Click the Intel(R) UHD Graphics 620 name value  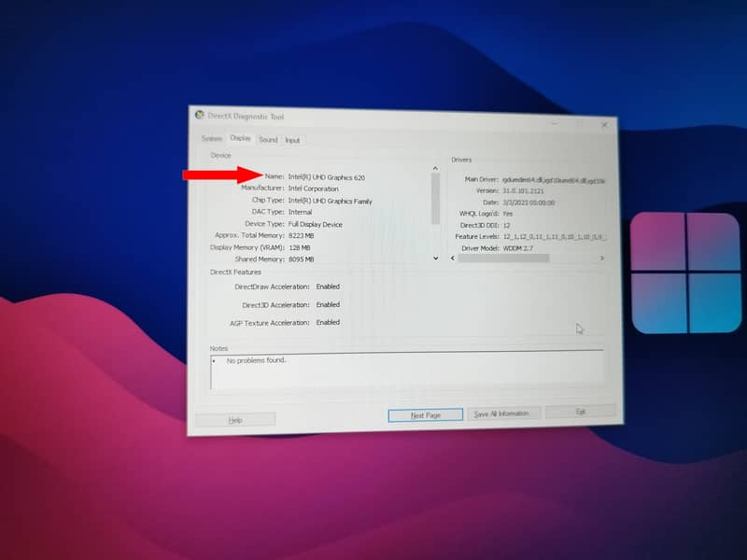(x=326, y=176)
